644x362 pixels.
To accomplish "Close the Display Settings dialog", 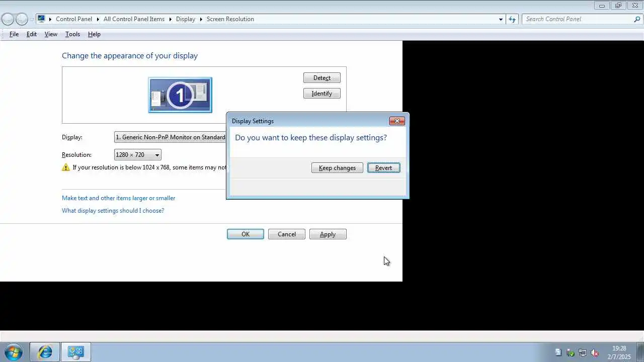I will (397, 121).
